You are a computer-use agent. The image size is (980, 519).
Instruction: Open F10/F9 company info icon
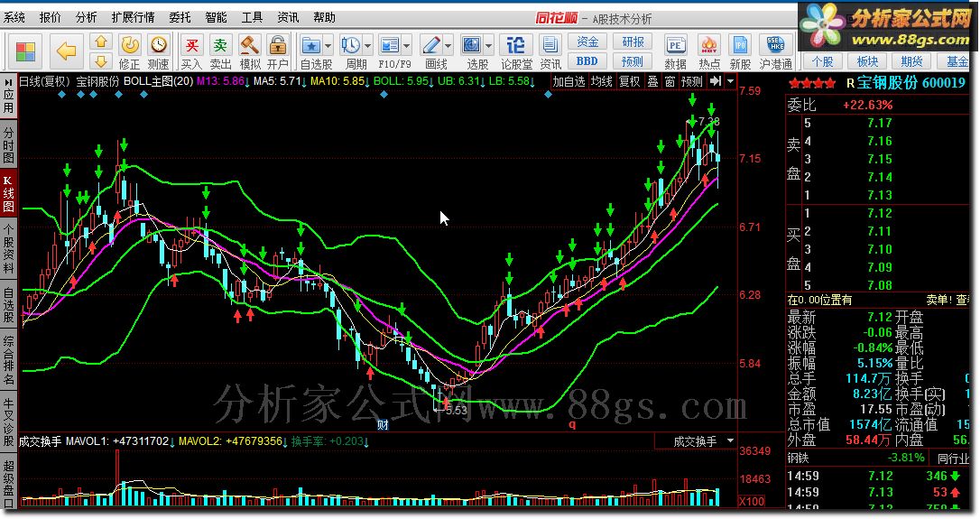tap(389, 46)
